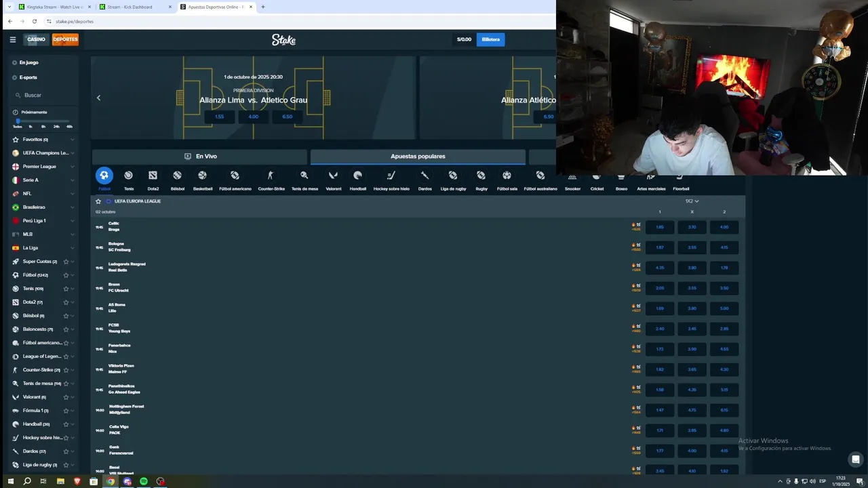Screen dimensions: 868x488
Task: Expand Brasileirao sidebar item
Action: coord(73,207)
